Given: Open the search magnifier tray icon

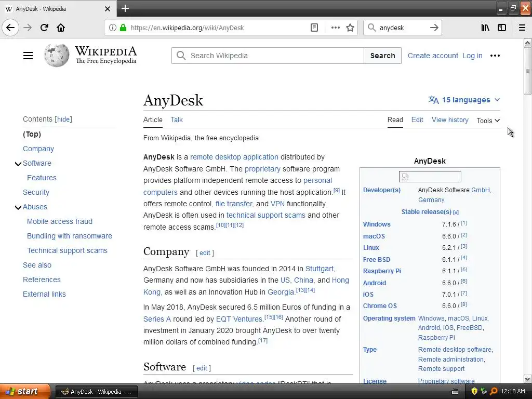Looking at the screenshot, I should click(x=494, y=391).
